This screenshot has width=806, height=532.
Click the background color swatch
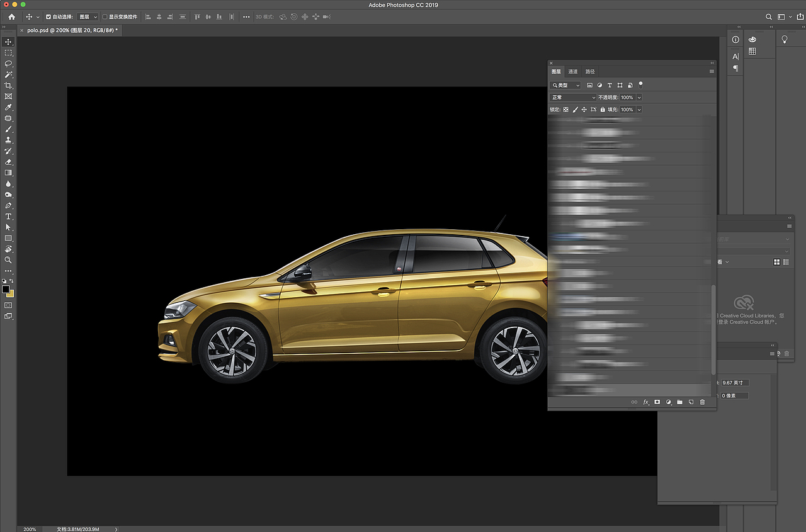coord(11,293)
